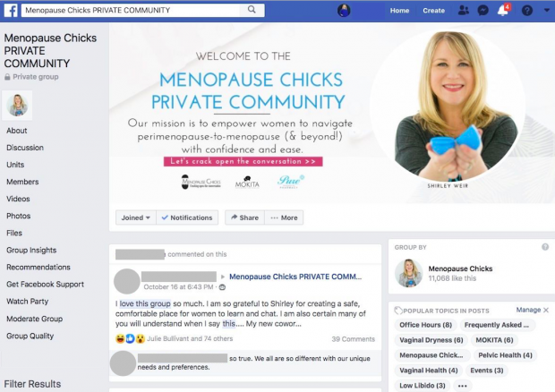The width and height of the screenshot is (555, 392).
Task: Open the account dropdown arrow
Action: coord(547,10)
